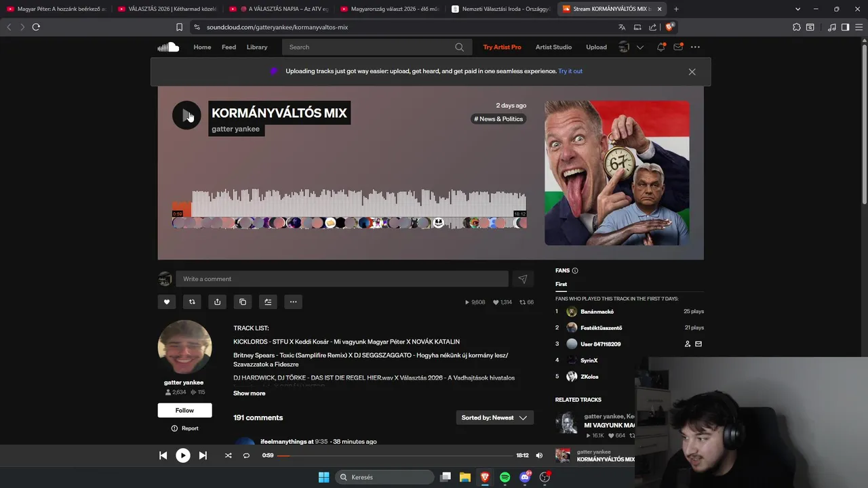Open the Feed page
The width and height of the screenshot is (868, 488).
229,47
